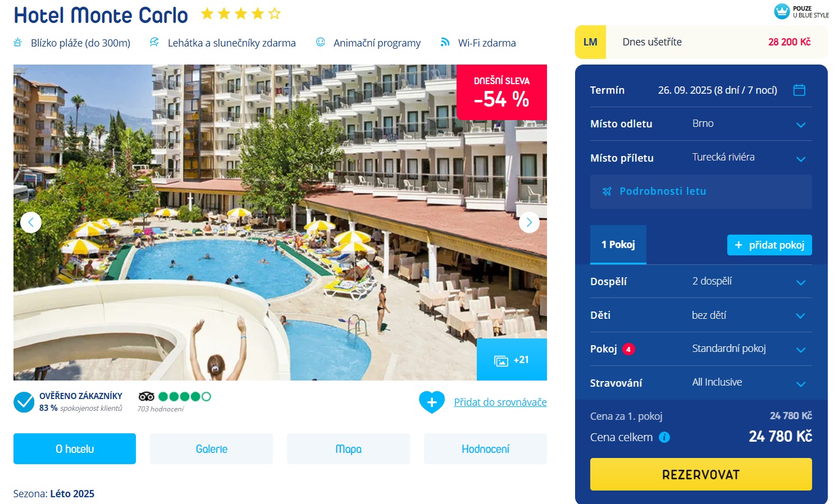Viewport: 839px width, 504px height.
Task: Click the Přidat do srovnávače link
Action: [x=500, y=402]
